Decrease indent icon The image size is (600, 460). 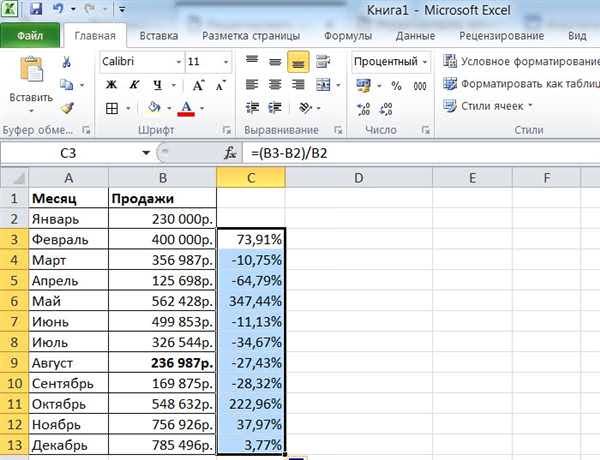pos(252,108)
